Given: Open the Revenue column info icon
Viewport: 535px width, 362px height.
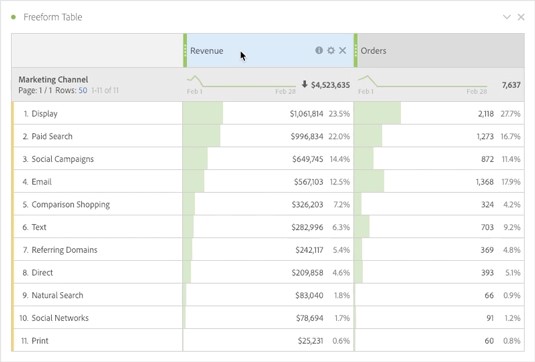Looking at the screenshot, I should coord(319,50).
